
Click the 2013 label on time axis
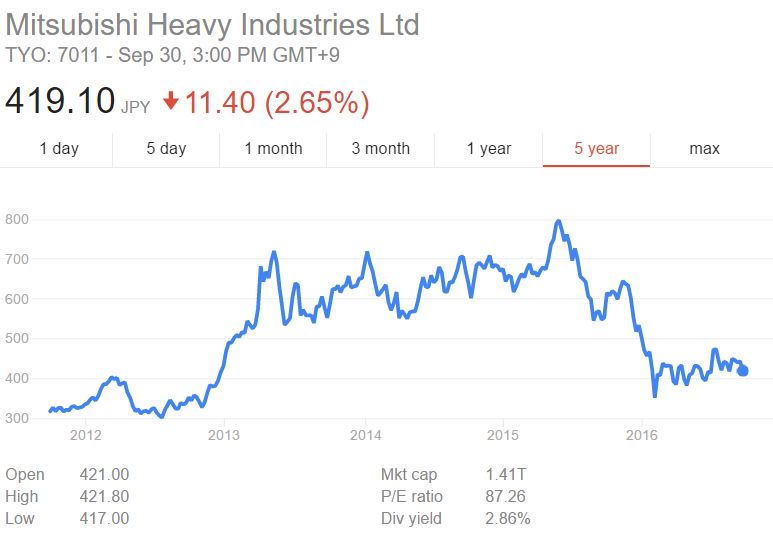[224, 435]
